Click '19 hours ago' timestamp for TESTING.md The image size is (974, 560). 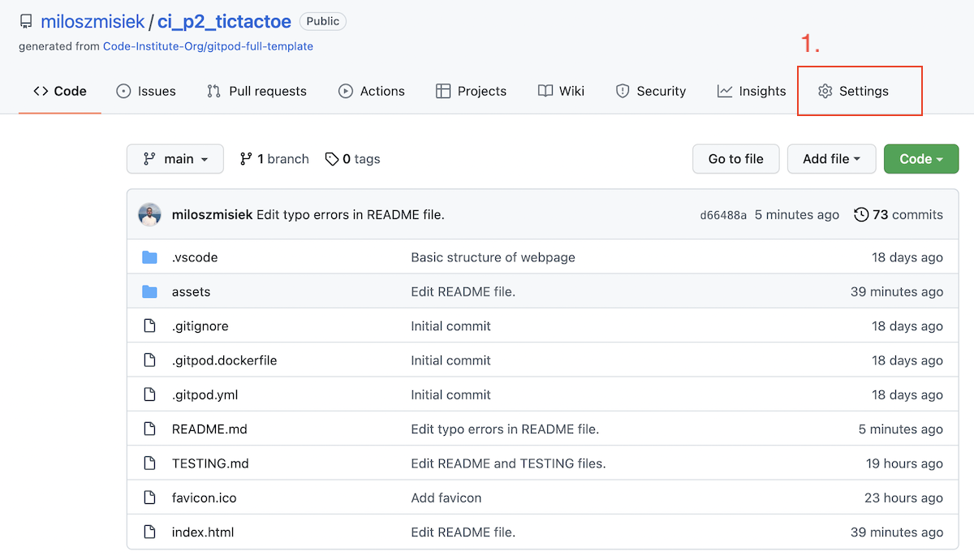904,463
